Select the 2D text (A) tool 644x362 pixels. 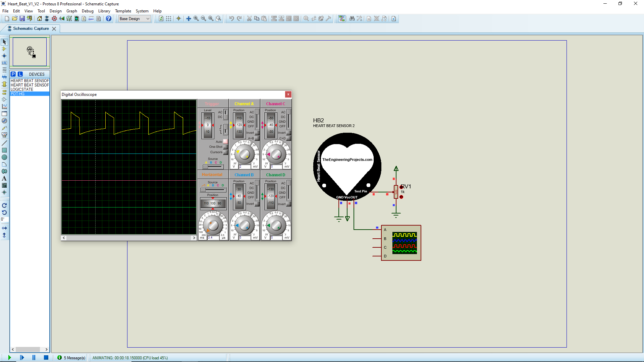(x=4, y=178)
